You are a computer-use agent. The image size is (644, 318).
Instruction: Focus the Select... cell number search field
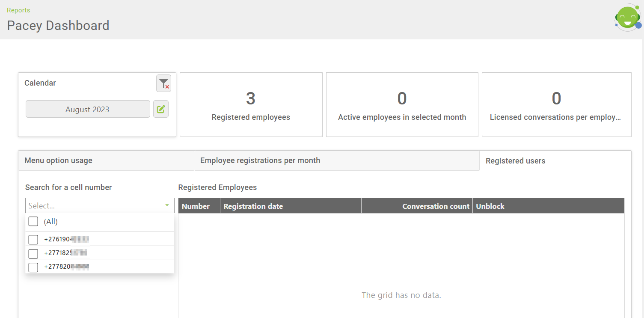tap(94, 206)
